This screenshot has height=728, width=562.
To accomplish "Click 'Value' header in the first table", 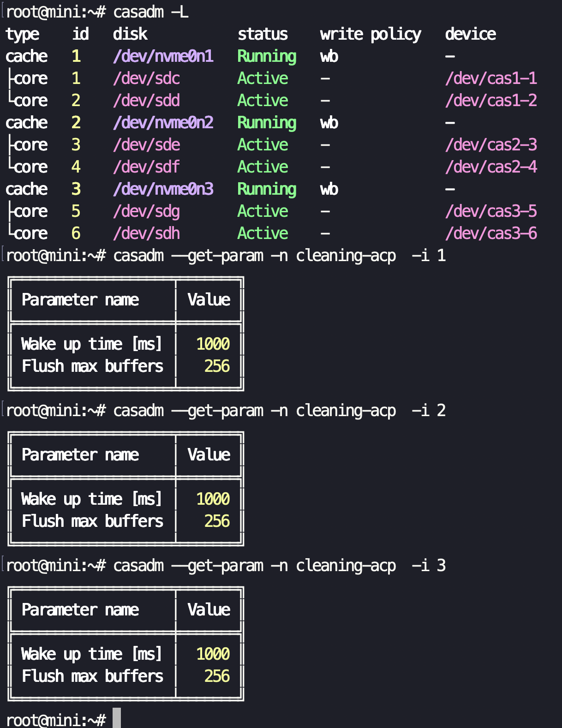I will (x=209, y=299).
